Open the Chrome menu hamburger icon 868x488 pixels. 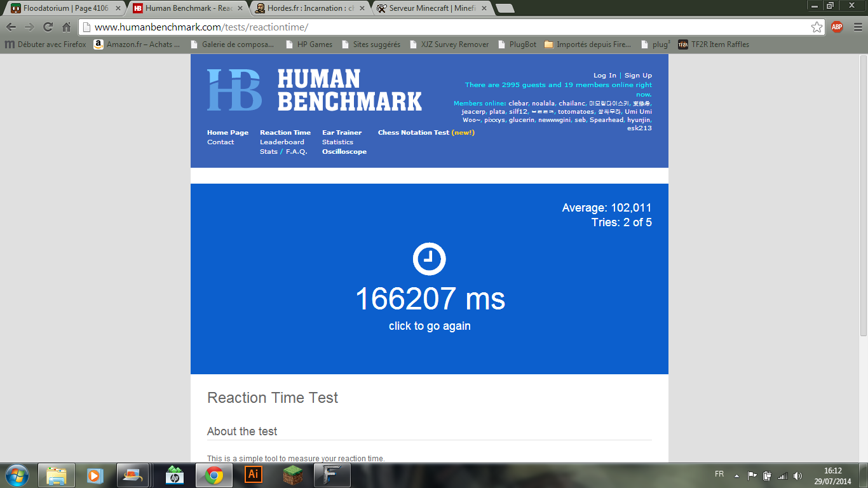coord(857,27)
